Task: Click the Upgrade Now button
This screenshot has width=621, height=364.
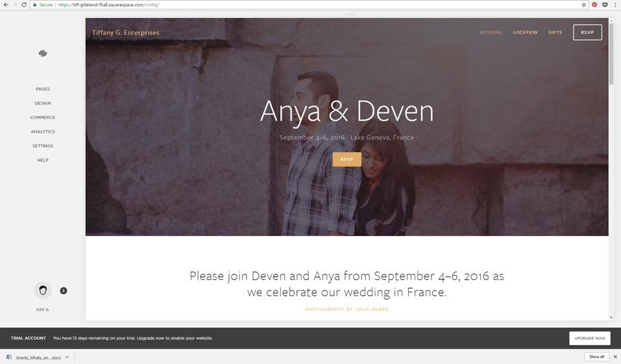Action: (x=590, y=338)
